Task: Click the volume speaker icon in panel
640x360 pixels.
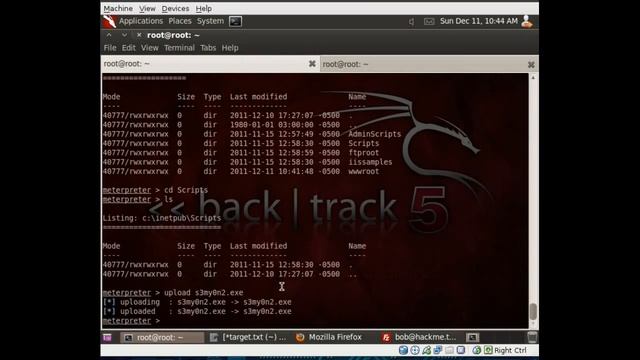Action: (411, 22)
